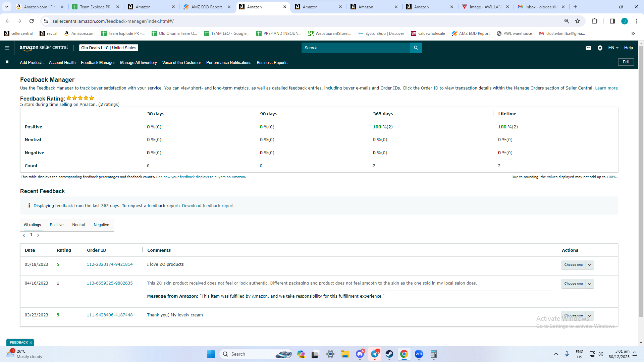This screenshot has width=644, height=362.
Task: Open Windows Start menu
Action: (x=211, y=354)
